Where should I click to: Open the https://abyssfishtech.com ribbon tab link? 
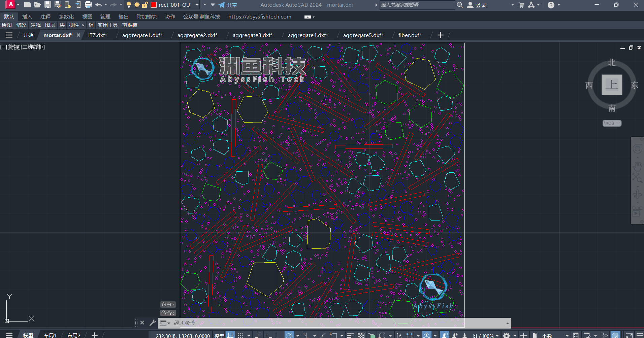[260, 16]
